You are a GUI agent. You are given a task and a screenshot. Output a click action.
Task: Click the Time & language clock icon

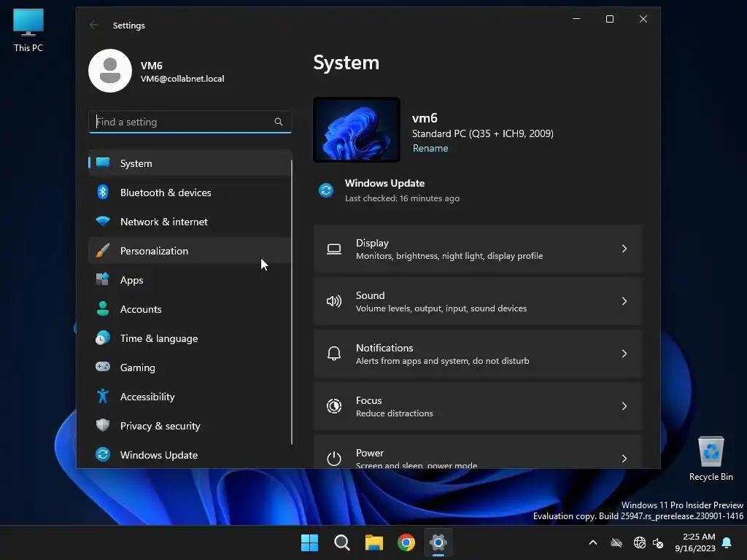point(103,338)
